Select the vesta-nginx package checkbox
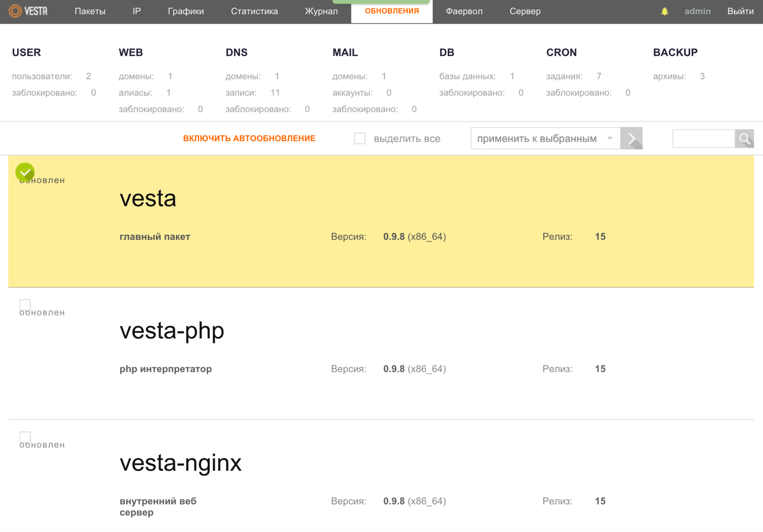Viewport: 763px width, 532px height. tap(25, 437)
